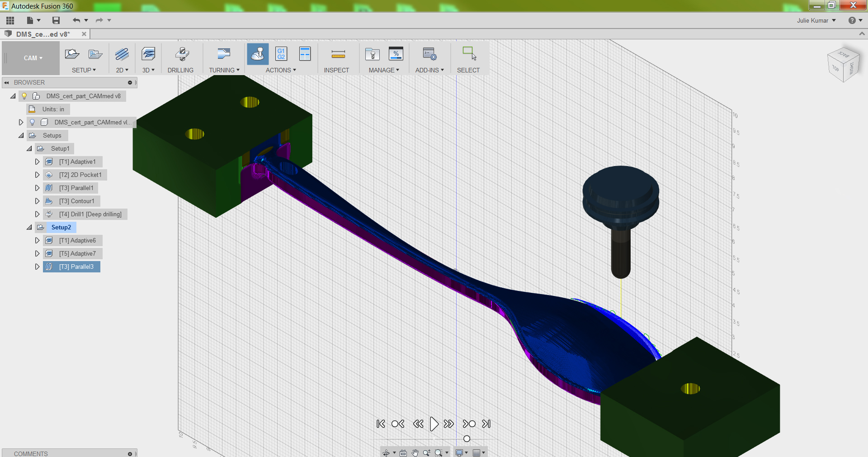The height and width of the screenshot is (457, 868).
Task: Open the Grid and Snaps icon
Action: (x=476, y=452)
